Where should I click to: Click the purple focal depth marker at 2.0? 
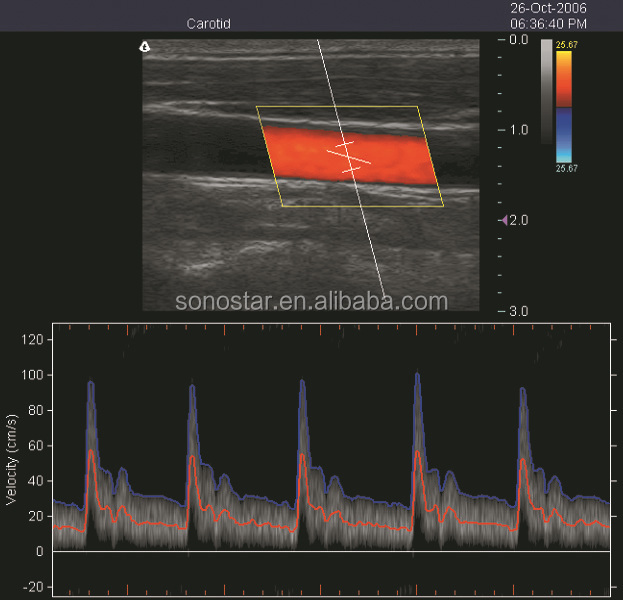(x=505, y=220)
